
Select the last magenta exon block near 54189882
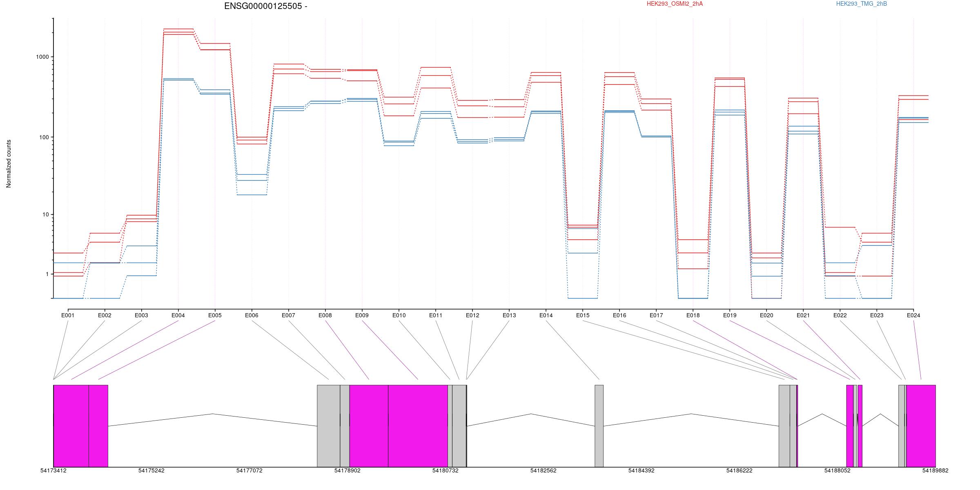pyautogui.click(x=921, y=426)
